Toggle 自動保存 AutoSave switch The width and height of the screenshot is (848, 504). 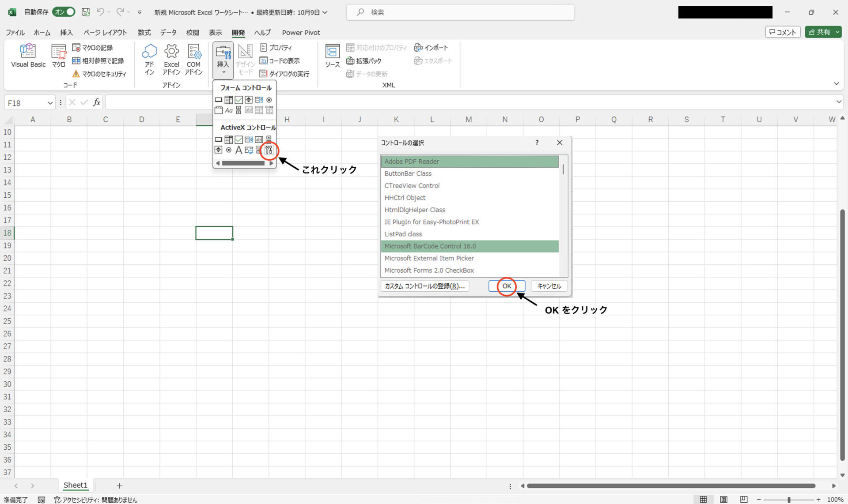(64, 12)
